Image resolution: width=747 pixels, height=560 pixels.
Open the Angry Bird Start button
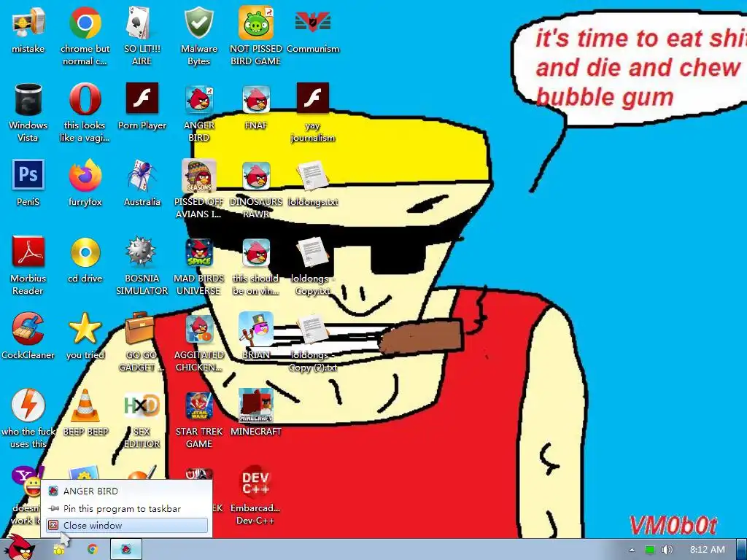click(x=20, y=548)
